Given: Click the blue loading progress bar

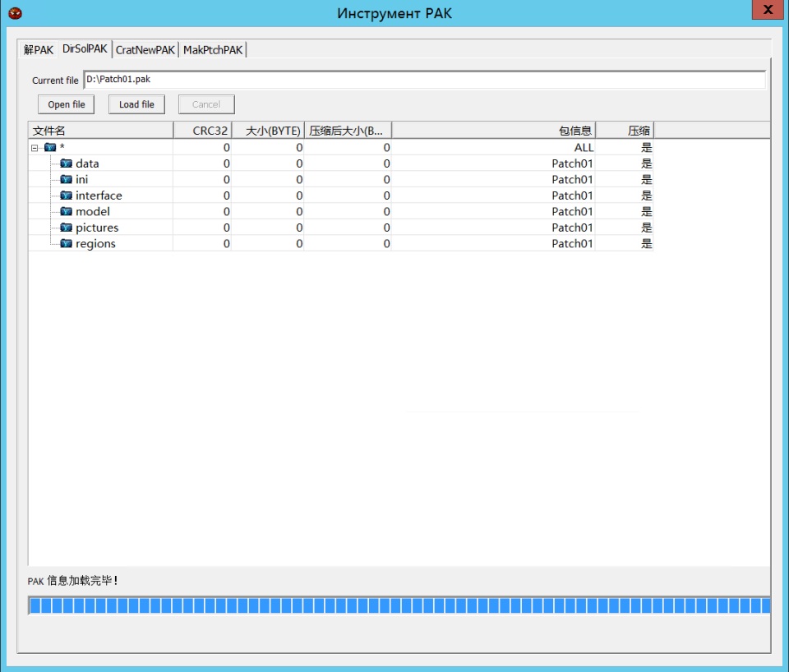Looking at the screenshot, I should click(399, 606).
